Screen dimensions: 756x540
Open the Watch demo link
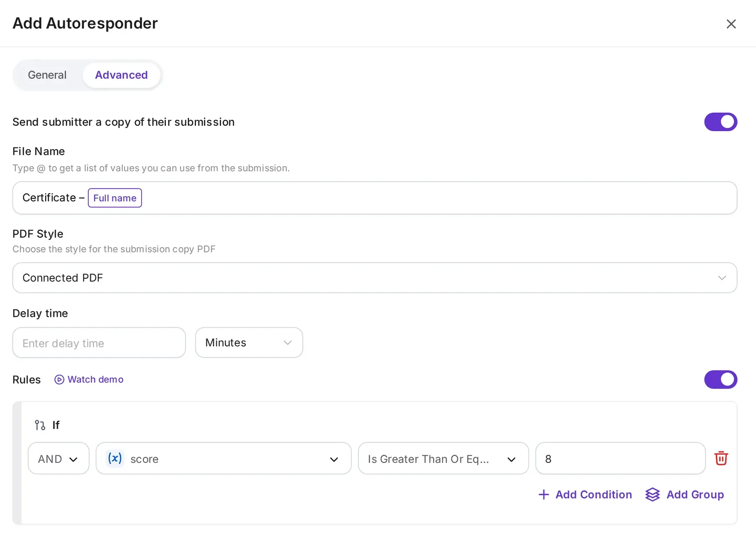(89, 379)
